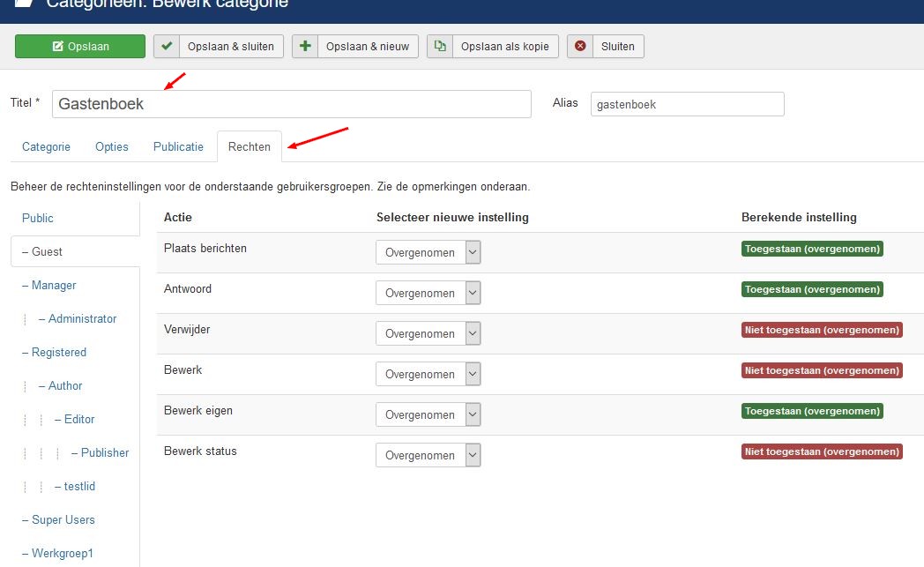Click the checkmark icon on Opslaan & sluiten
Image resolution: width=924 pixels, height=567 pixels.
(x=167, y=47)
